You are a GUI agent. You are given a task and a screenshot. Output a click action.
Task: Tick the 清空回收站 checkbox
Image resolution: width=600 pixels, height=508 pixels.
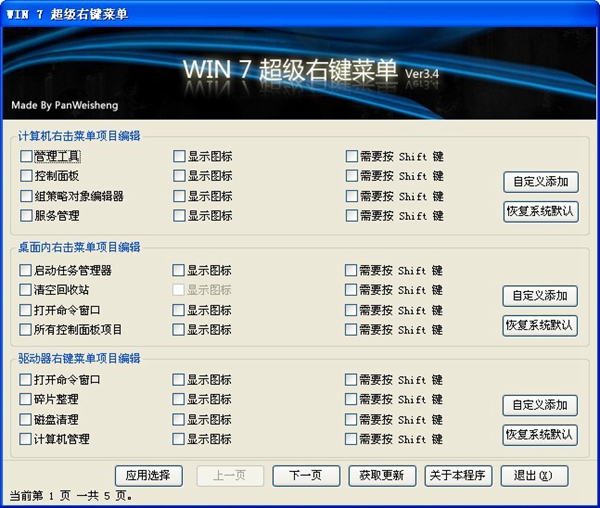tap(26, 290)
